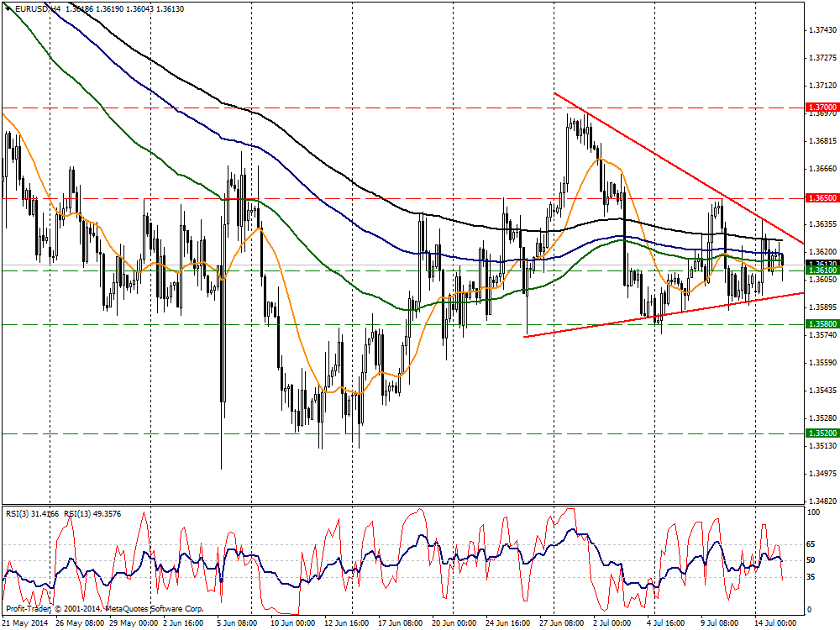Screen dimensions: 840x630
Task: Click the 1.37430 price axis value
Action: tap(822, 30)
